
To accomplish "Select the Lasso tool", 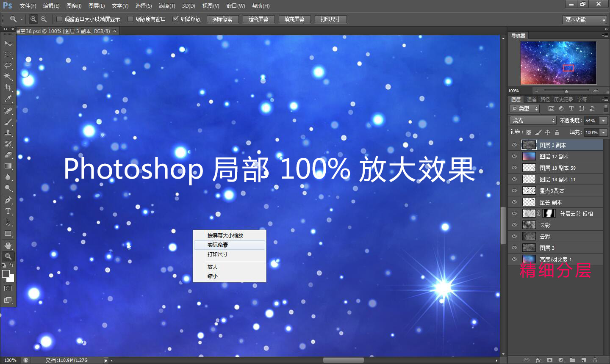I will [8, 65].
